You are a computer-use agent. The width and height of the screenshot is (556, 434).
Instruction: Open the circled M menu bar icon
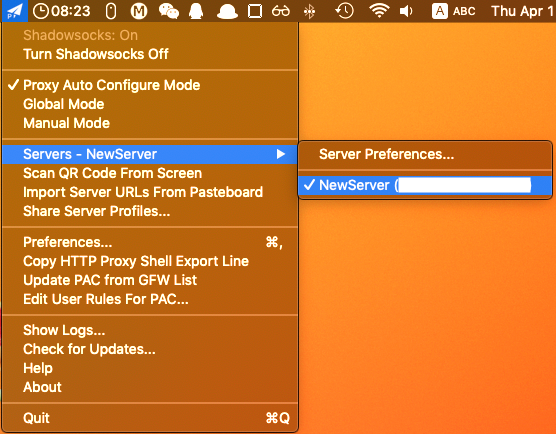coord(139,11)
